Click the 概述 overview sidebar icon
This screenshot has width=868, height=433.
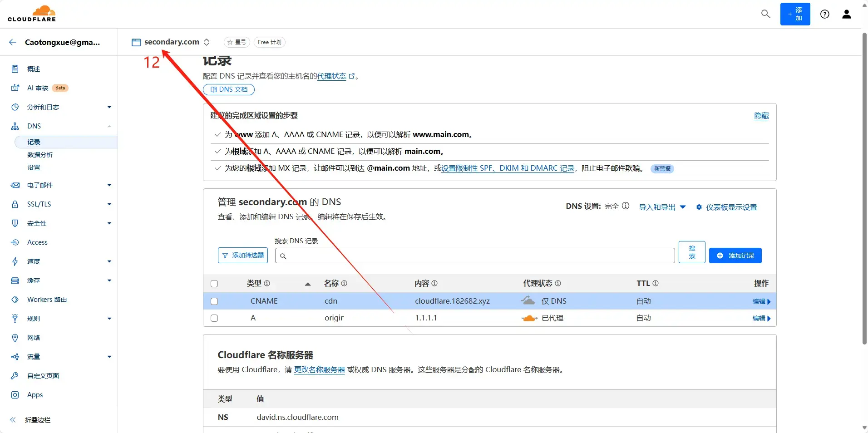pyautogui.click(x=15, y=69)
